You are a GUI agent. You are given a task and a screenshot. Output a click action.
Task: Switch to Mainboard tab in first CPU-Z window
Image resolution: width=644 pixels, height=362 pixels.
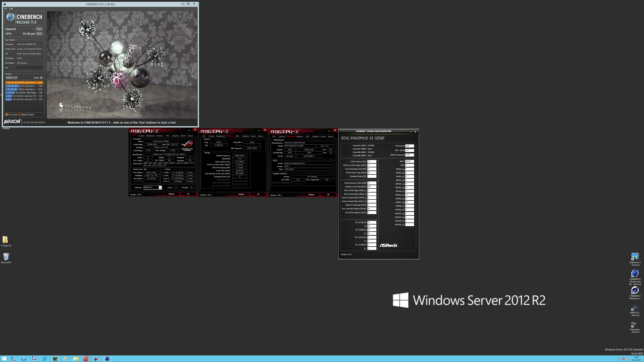pos(150,136)
